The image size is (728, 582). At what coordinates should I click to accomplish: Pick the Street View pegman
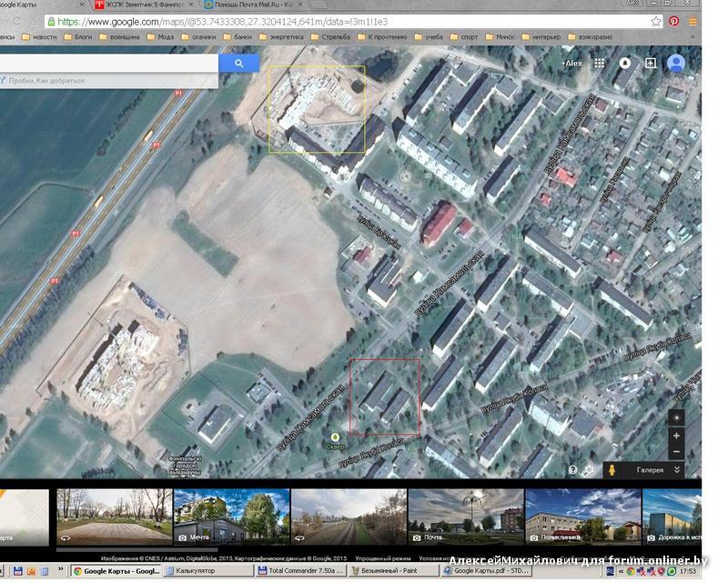click(x=612, y=469)
